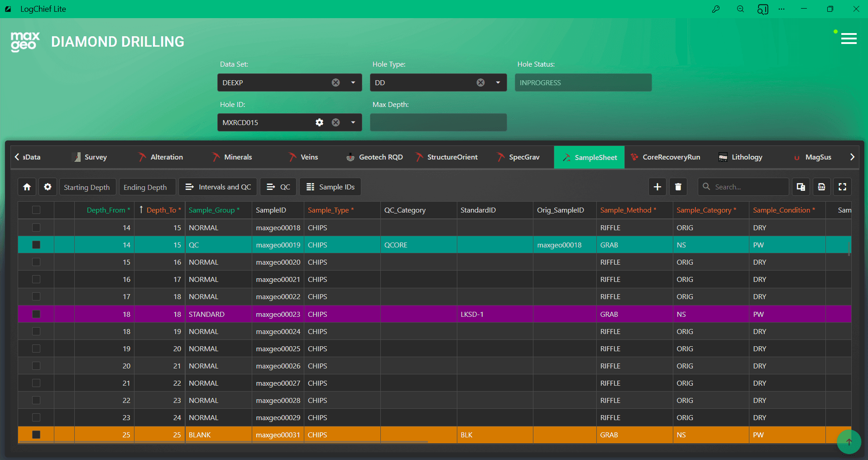The image size is (868, 460).
Task: Expand the Hole Type dropdown arrow
Action: pyautogui.click(x=498, y=82)
